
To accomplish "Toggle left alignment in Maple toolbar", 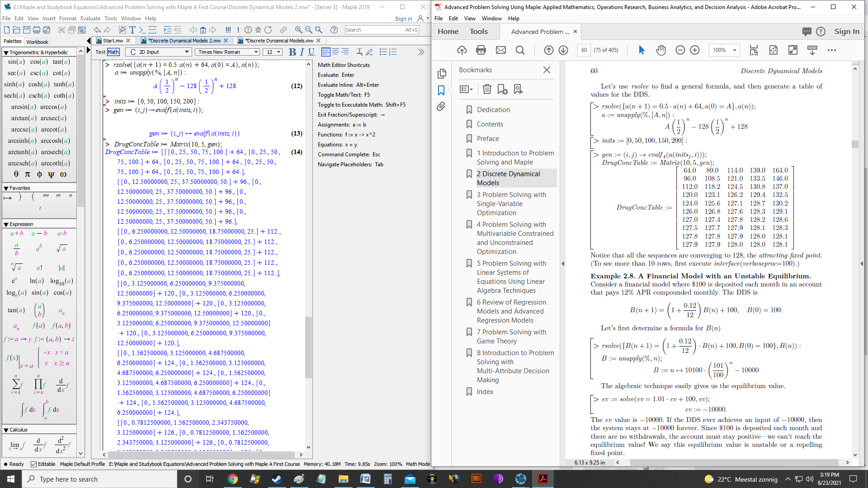I will pos(325,52).
